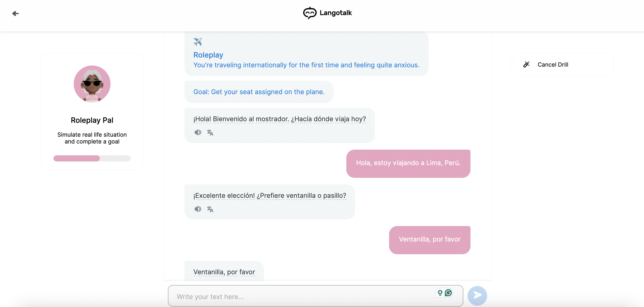The width and height of the screenshot is (644, 307).
Task: Click the Grammarly G icon in the text box
Action: [x=448, y=292]
